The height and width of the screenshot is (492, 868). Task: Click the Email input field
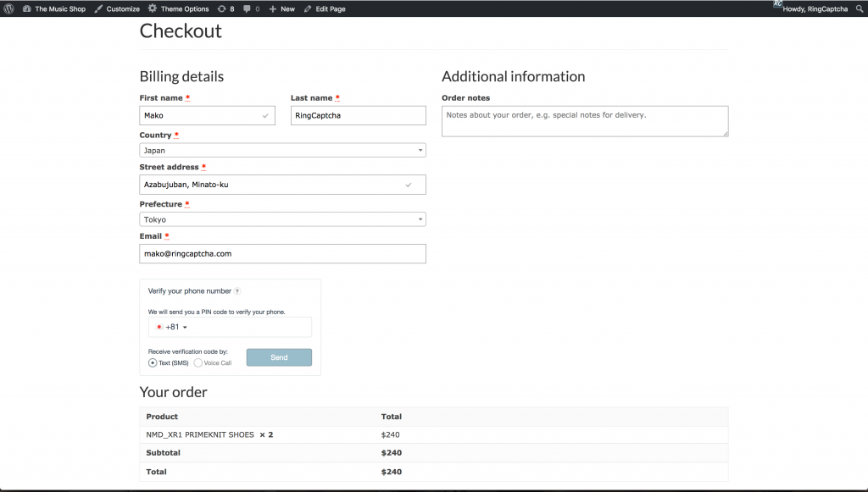(282, 253)
